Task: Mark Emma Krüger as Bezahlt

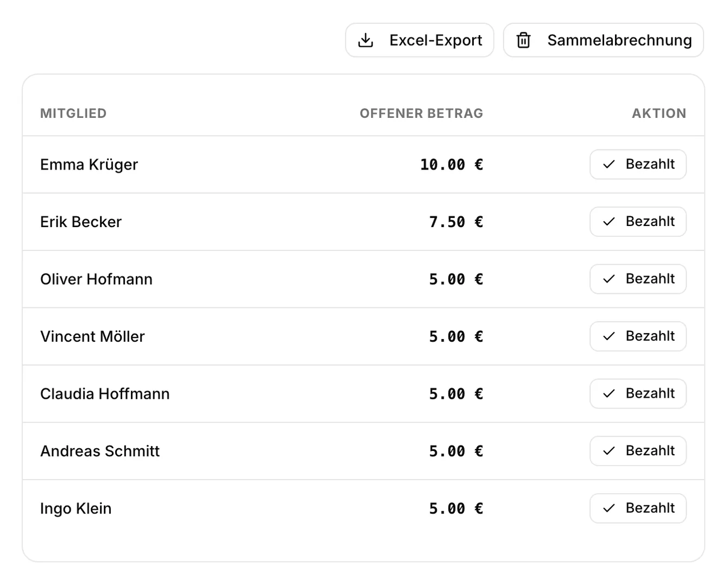Action: [x=638, y=165]
